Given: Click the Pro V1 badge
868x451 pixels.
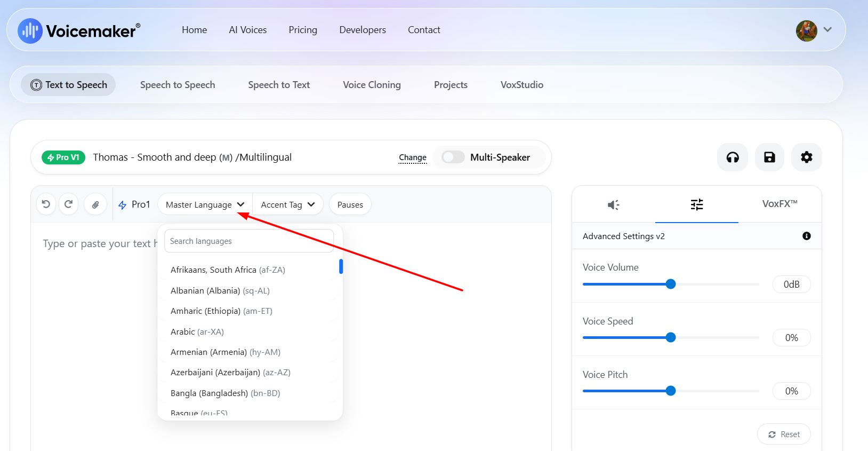Looking at the screenshot, I should 63,157.
